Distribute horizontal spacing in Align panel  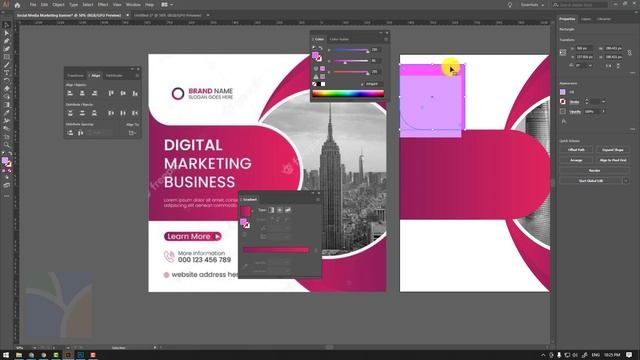pos(80,133)
